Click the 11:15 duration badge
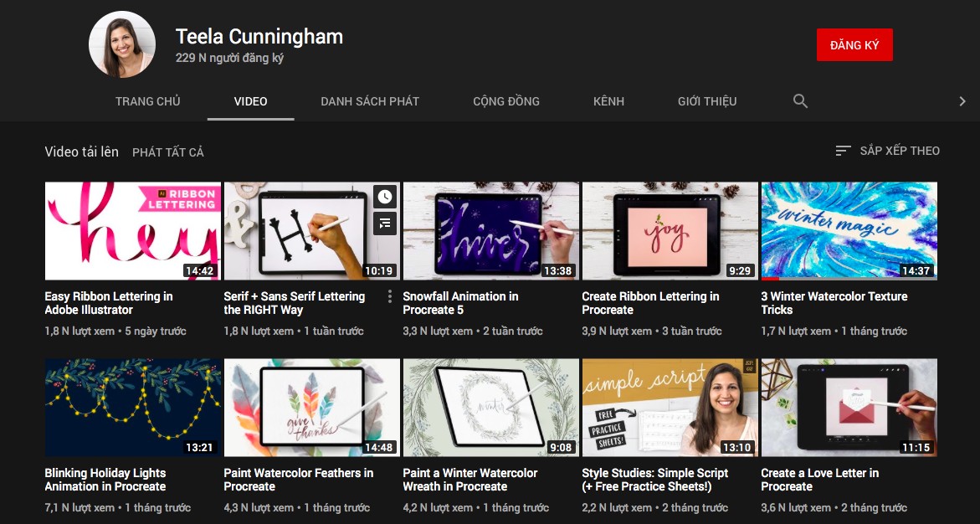 [x=916, y=447]
